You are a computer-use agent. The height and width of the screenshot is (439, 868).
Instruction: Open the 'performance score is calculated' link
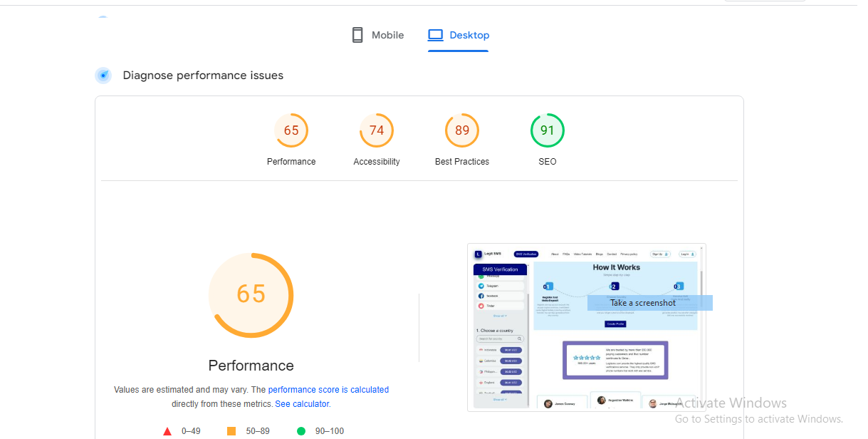click(x=328, y=390)
